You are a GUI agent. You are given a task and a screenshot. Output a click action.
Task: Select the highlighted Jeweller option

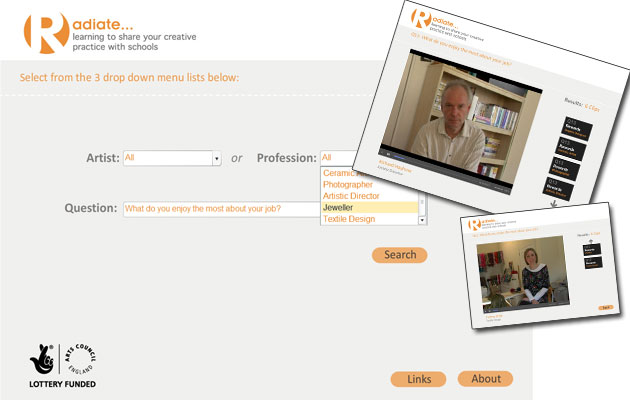[x=370, y=207]
